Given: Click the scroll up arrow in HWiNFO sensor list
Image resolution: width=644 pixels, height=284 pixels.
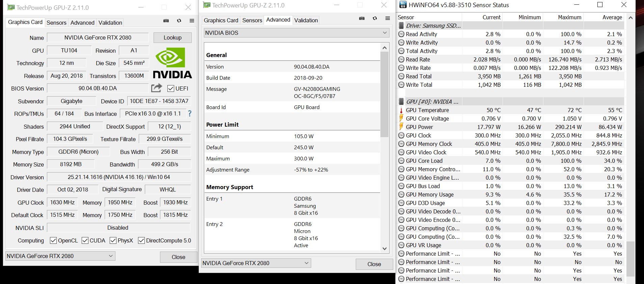Looking at the screenshot, I should pos(630,18).
